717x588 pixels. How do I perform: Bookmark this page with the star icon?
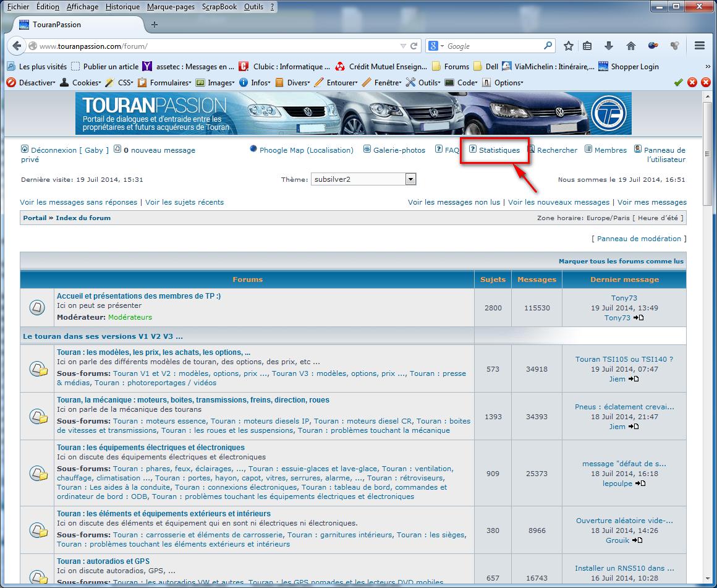pyautogui.click(x=569, y=46)
